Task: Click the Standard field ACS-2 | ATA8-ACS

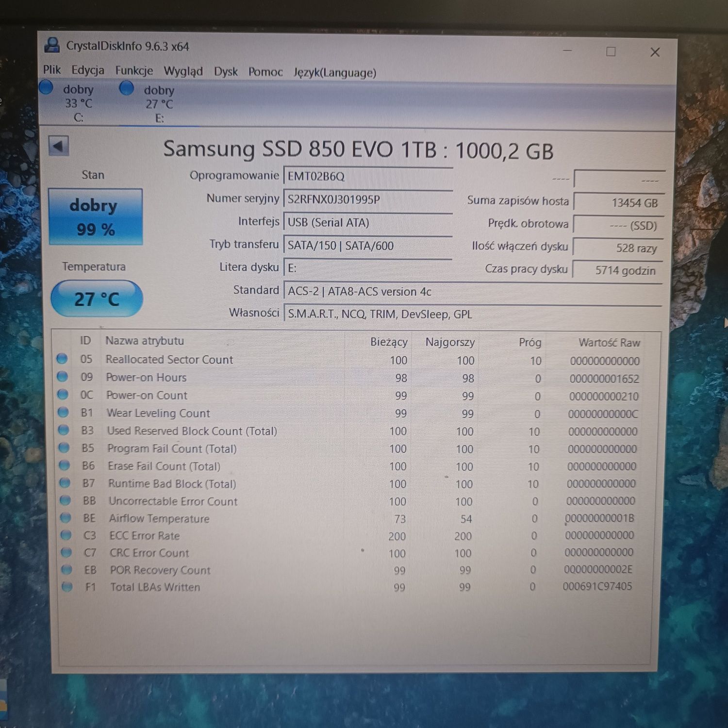Action: [x=473, y=291]
